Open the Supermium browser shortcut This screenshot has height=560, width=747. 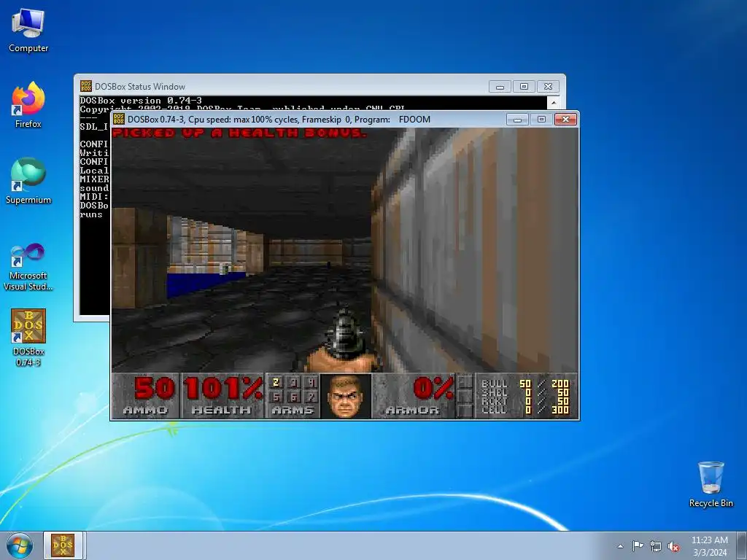pyautogui.click(x=28, y=181)
